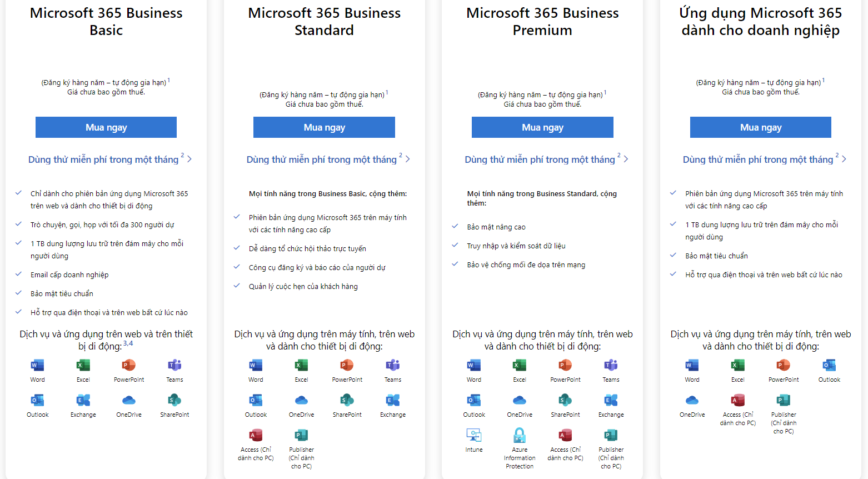868x479 pixels.
Task: Click the Intune icon in Business Premium
Action: pos(474,435)
